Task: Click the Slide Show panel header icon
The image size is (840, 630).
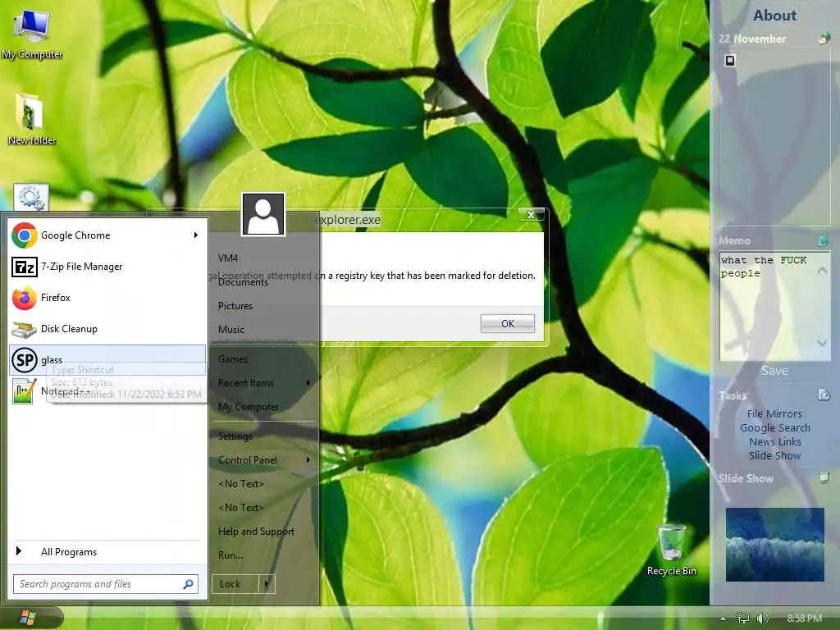Action: pos(824,478)
